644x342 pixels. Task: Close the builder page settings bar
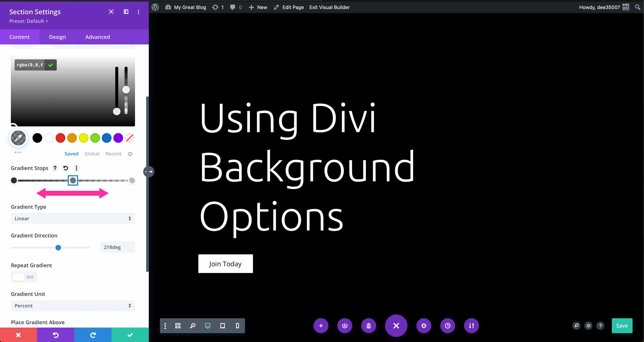pos(396,326)
